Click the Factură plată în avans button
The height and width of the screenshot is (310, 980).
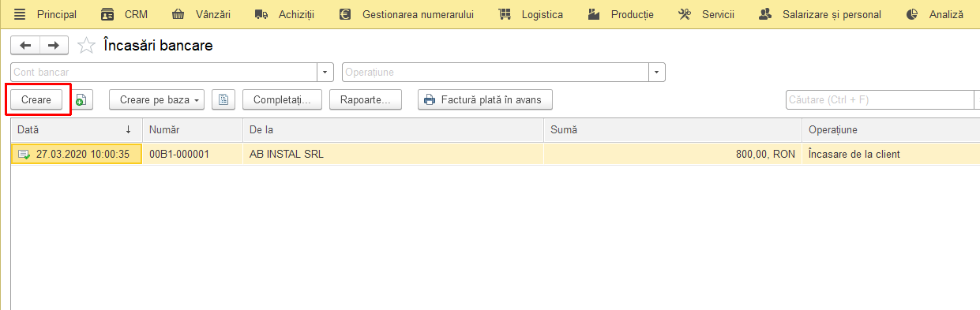pyautogui.click(x=485, y=99)
